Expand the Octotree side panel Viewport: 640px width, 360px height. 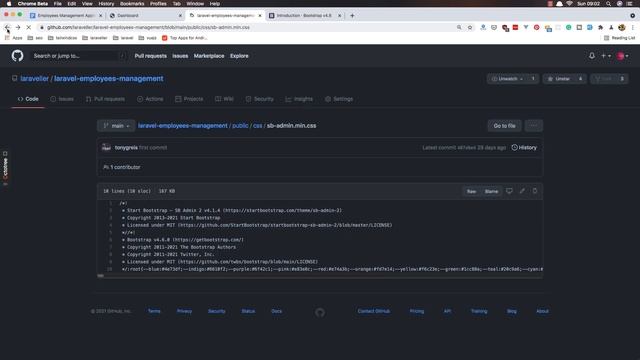tap(5, 168)
